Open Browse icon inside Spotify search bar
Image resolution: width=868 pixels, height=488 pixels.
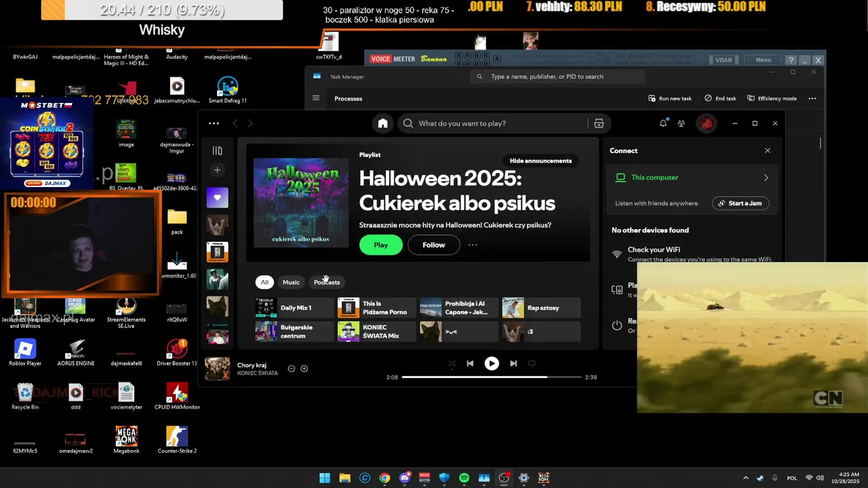[599, 123]
